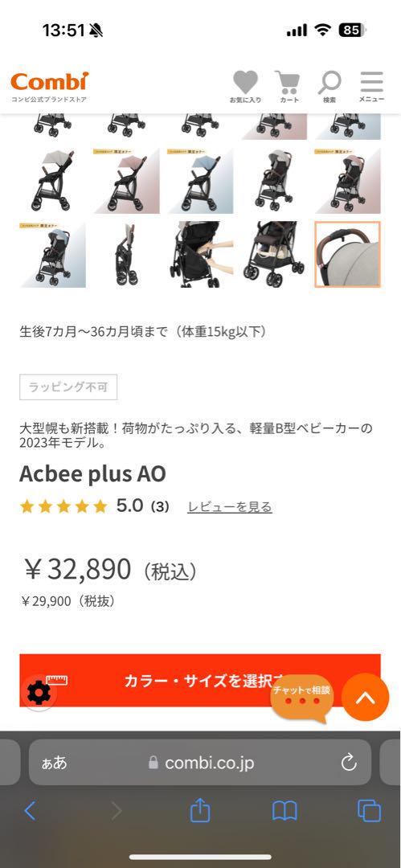
Task: Tap the search magnifier icon
Action: click(x=329, y=86)
